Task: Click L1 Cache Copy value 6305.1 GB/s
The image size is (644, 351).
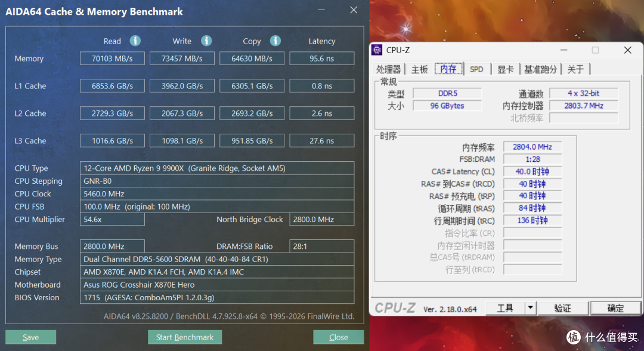Action: (252, 86)
